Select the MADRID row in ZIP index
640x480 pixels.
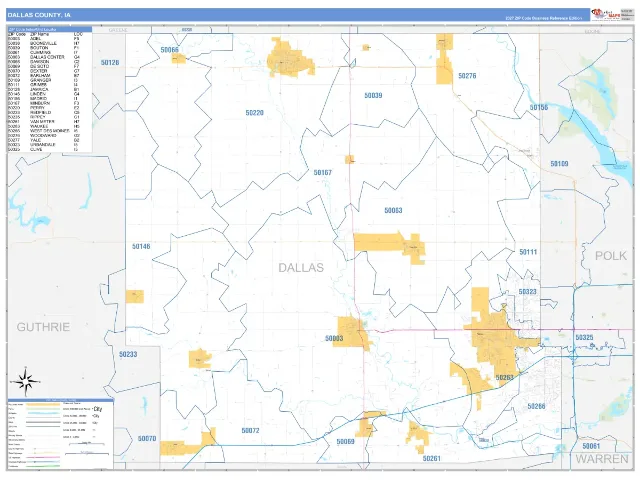(x=44, y=99)
